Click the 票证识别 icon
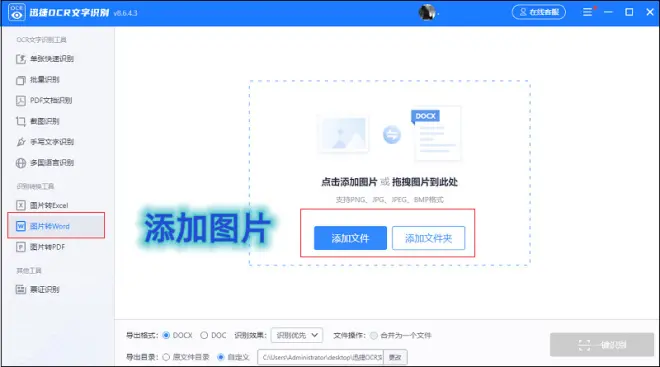 [x=21, y=290]
